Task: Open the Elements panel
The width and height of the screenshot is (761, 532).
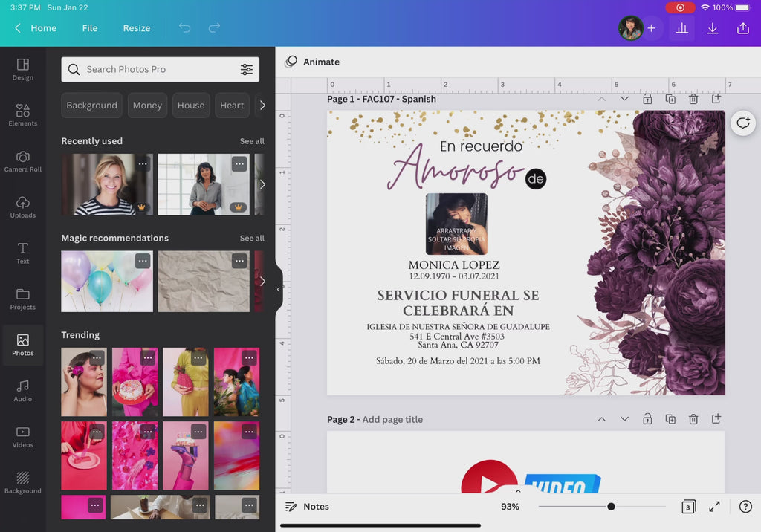Action: (23, 115)
